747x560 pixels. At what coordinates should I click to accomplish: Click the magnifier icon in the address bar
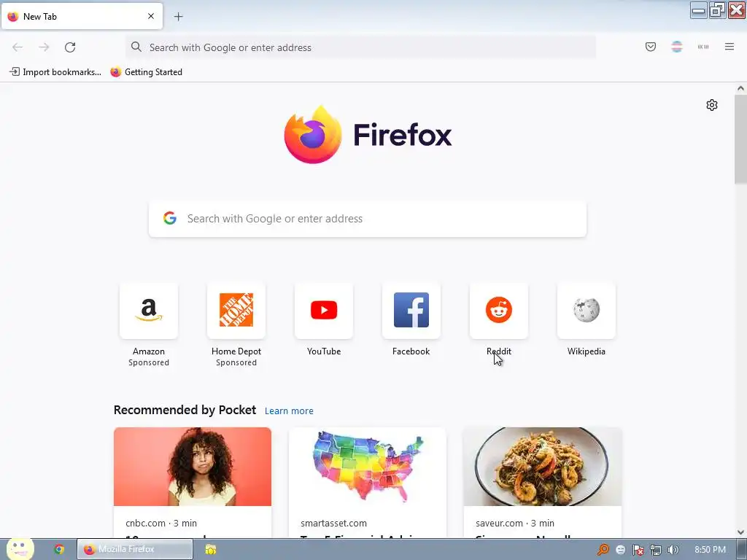[136, 47]
